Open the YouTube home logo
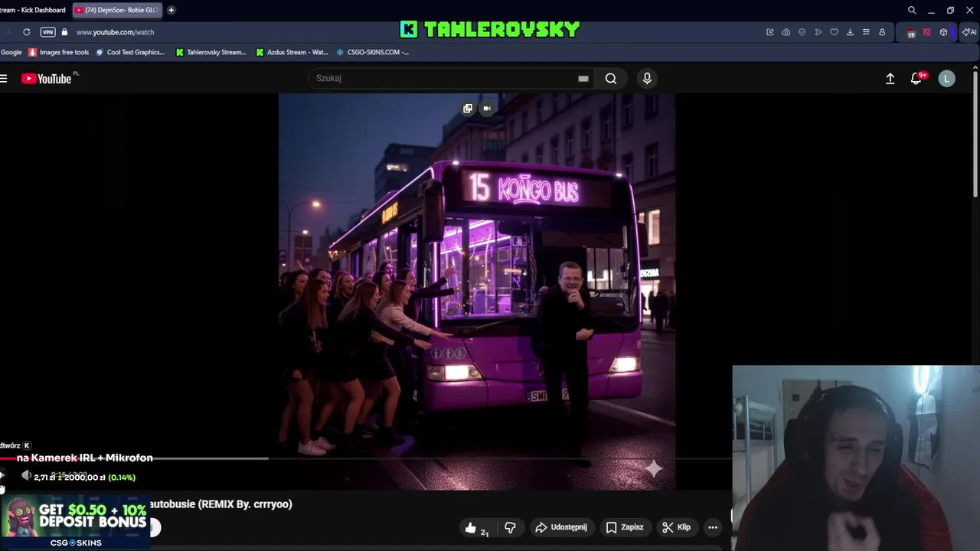The height and width of the screenshot is (551, 980). click(x=46, y=78)
